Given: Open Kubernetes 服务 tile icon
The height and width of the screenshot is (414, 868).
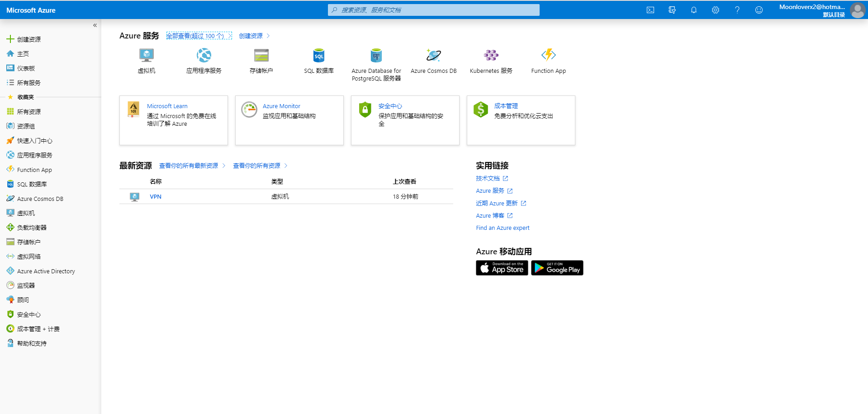Looking at the screenshot, I should point(491,55).
